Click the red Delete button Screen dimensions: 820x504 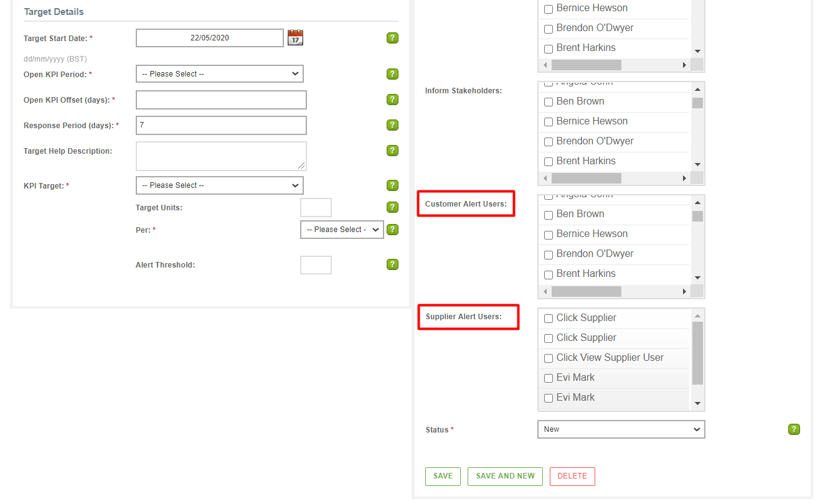pyautogui.click(x=572, y=476)
